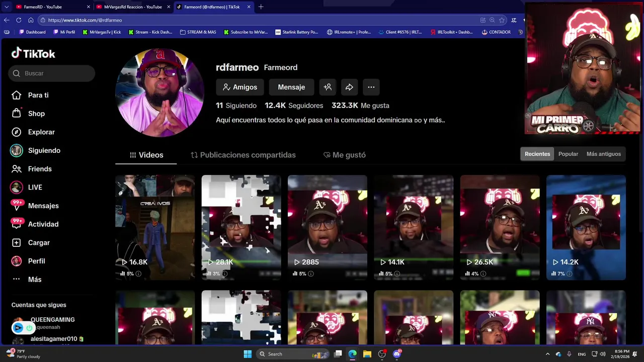
Task: Open the video with 14.2K views
Action: (586, 227)
